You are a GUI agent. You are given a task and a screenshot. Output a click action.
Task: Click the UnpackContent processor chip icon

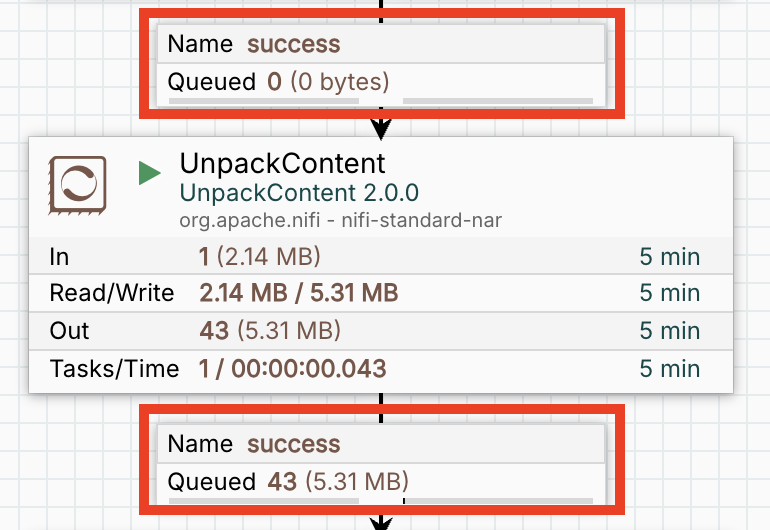[x=78, y=184]
